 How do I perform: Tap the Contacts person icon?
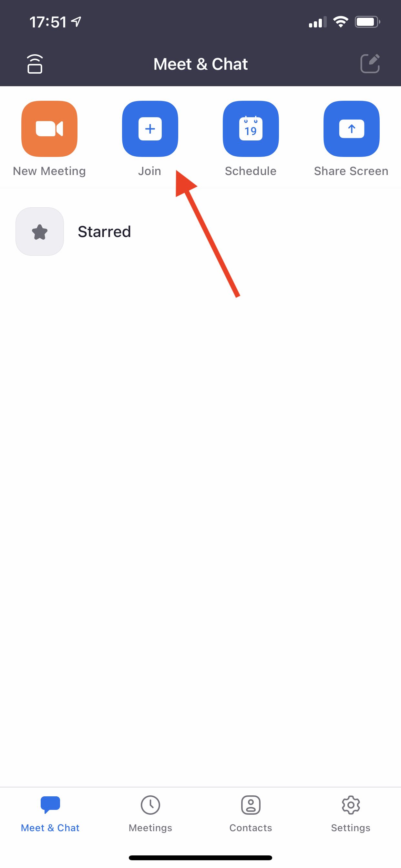251,805
